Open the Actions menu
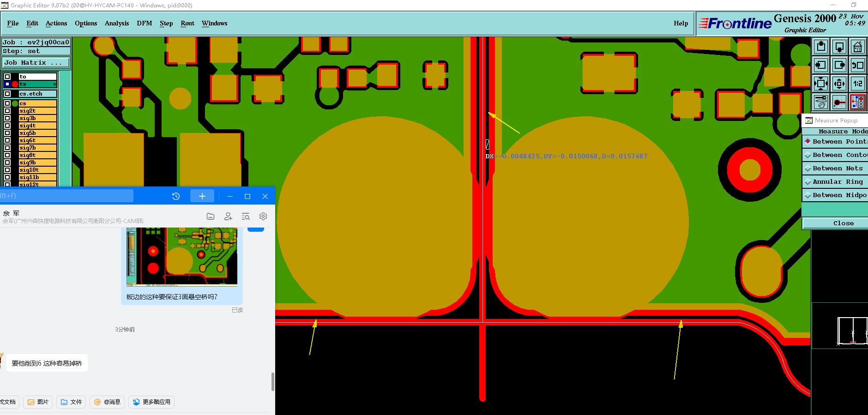 point(56,23)
